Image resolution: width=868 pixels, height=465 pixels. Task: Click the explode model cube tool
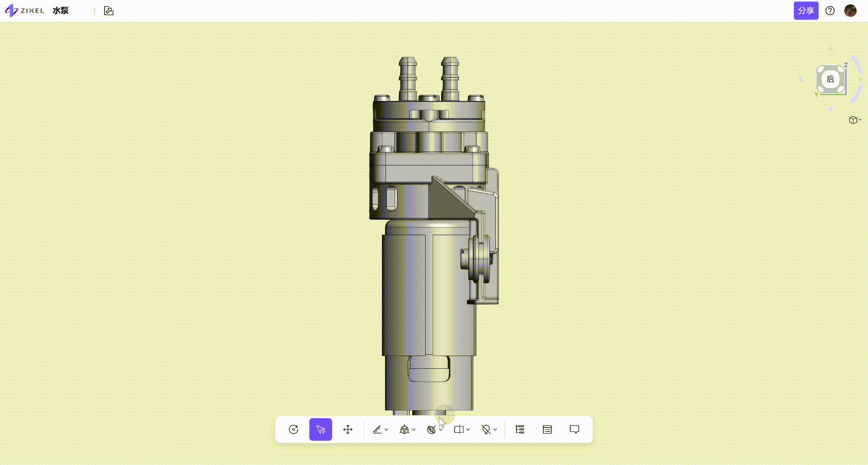tap(404, 429)
